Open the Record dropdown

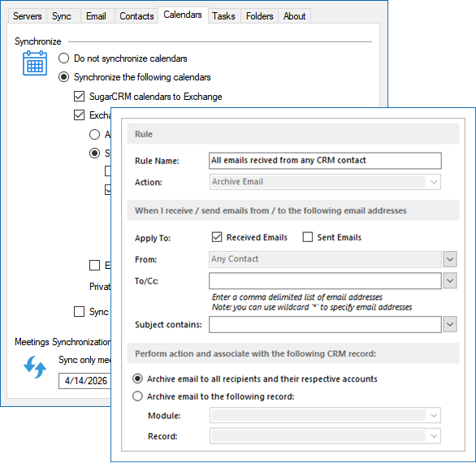tap(325, 436)
